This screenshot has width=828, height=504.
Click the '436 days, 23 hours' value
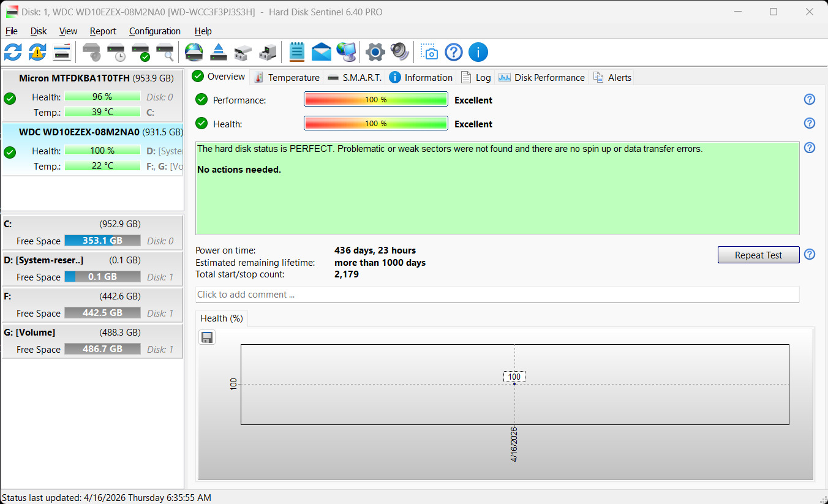375,250
